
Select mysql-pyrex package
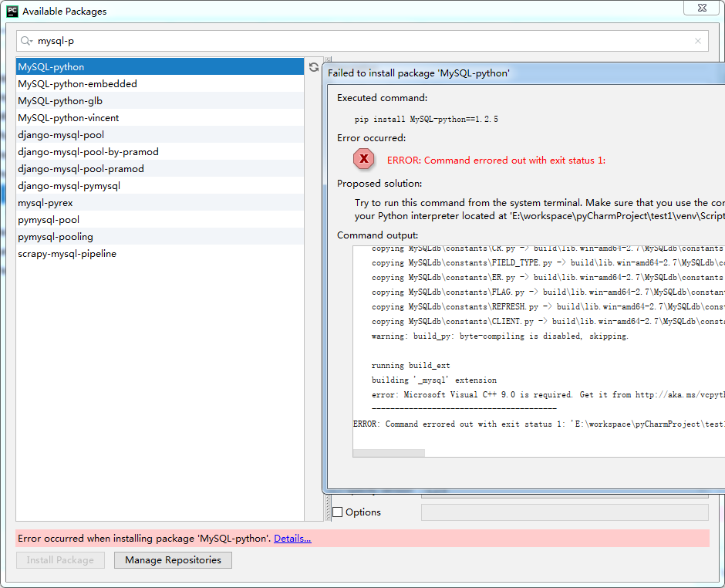[x=160, y=203]
